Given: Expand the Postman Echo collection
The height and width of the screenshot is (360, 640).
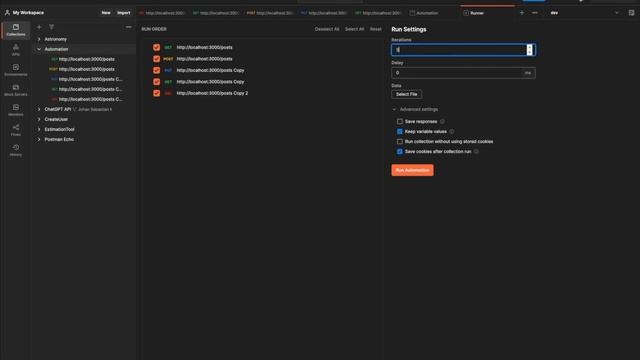Looking at the screenshot, I should [x=39, y=139].
